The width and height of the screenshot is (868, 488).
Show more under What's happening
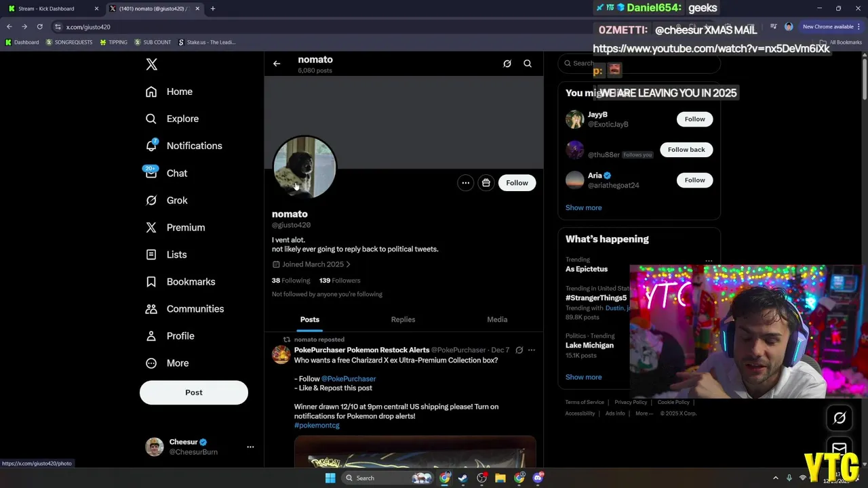click(x=583, y=377)
